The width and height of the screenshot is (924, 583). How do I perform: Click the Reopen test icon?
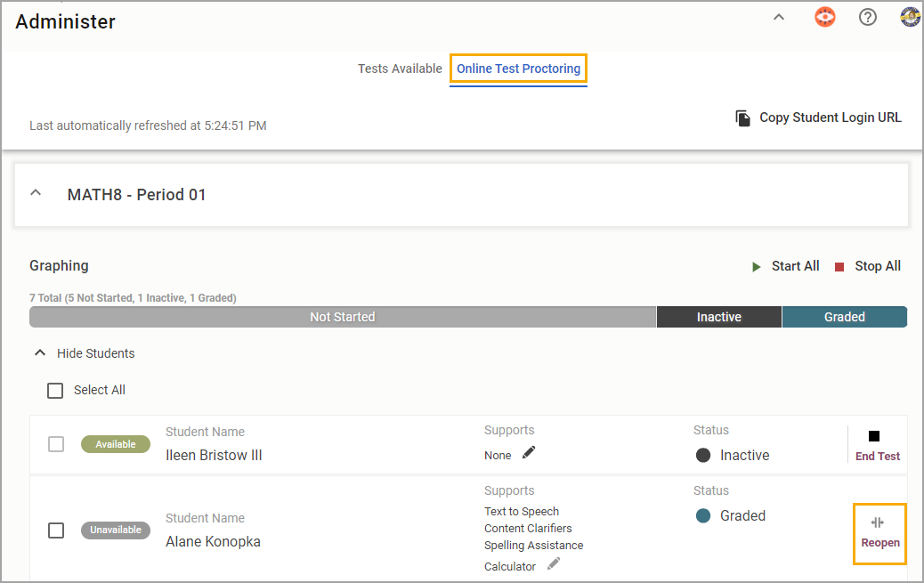878,522
